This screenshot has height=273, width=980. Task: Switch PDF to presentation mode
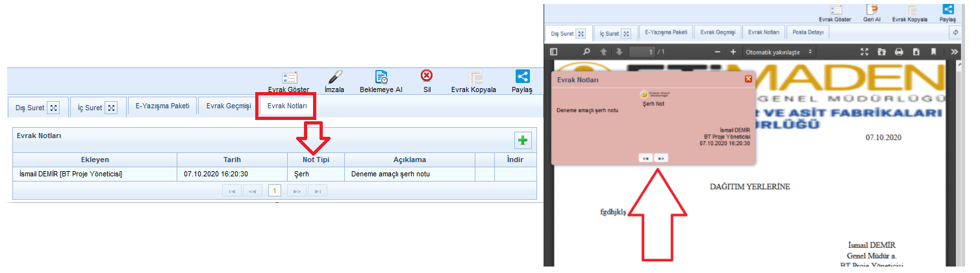864,52
